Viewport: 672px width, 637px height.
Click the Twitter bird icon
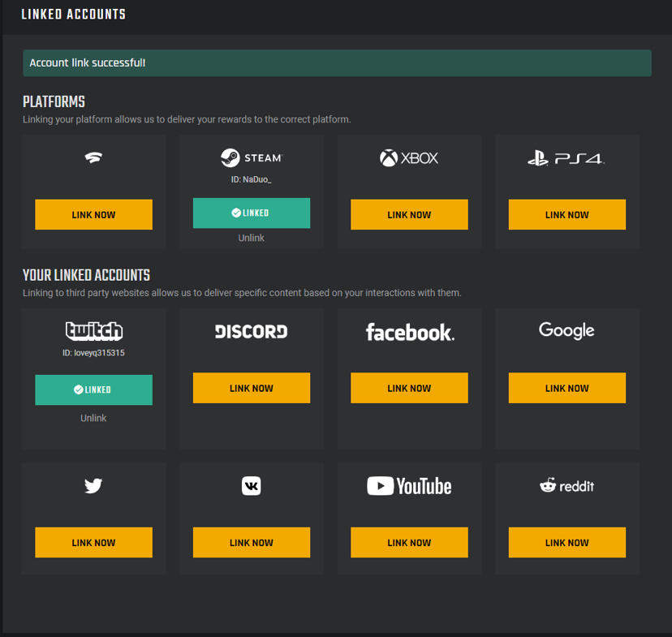pyautogui.click(x=93, y=486)
